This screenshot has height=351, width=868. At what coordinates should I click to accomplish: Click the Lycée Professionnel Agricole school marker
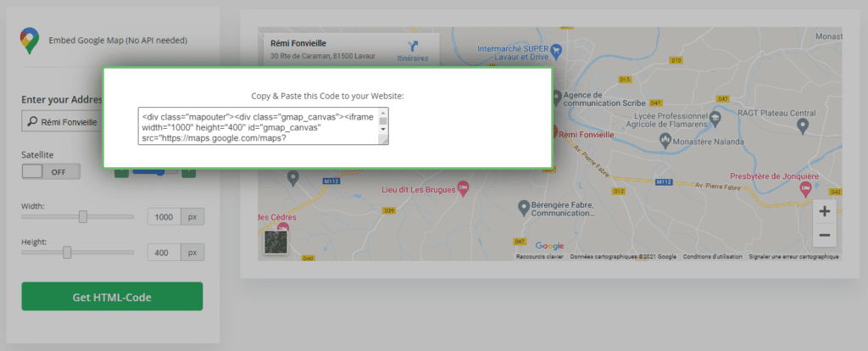tap(715, 117)
